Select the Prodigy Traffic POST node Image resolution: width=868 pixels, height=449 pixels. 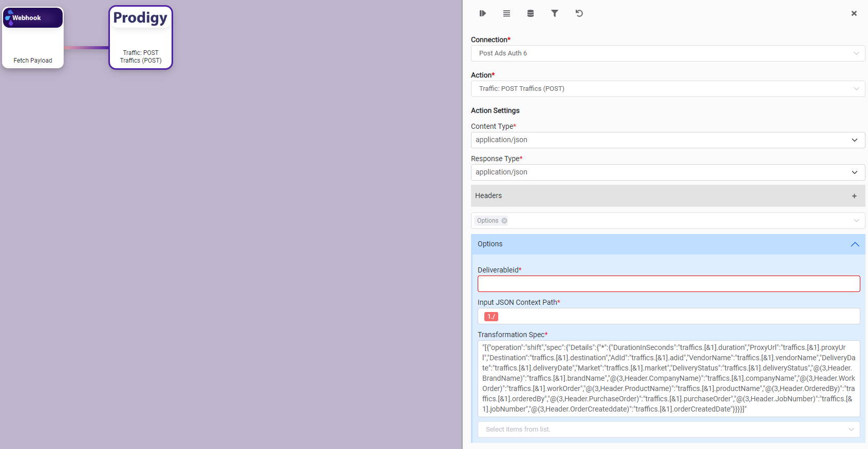141,37
